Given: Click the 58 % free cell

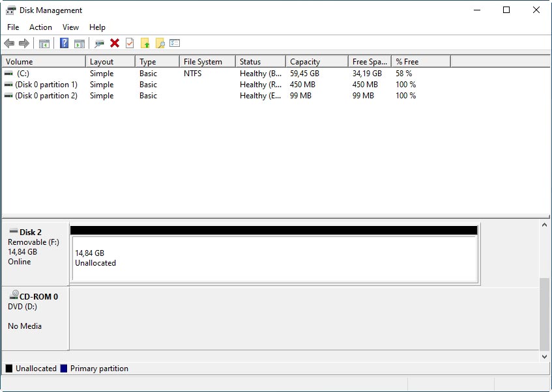Looking at the screenshot, I should pyautogui.click(x=404, y=74).
